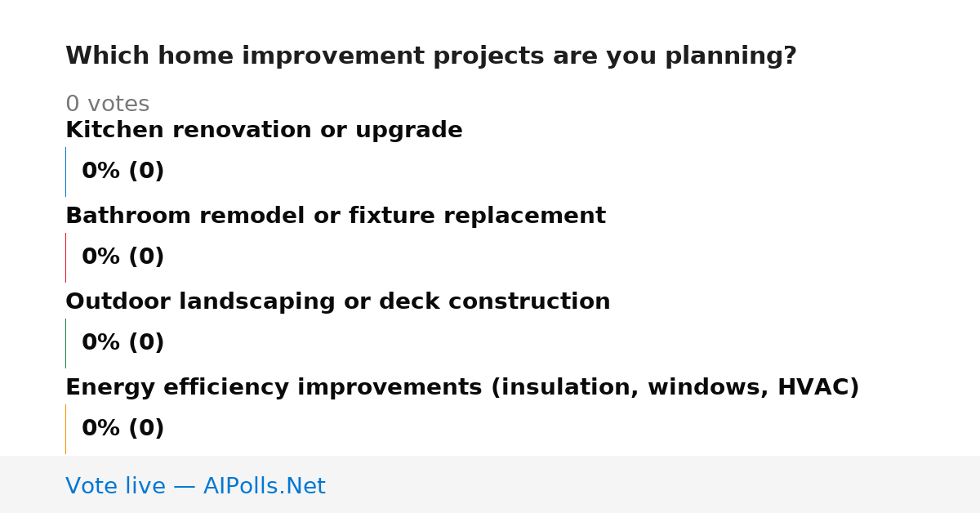Click the 0% (0) result under Energy efficiency
This screenshot has height=513, width=980.
pyautogui.click(x=123, y=429)
